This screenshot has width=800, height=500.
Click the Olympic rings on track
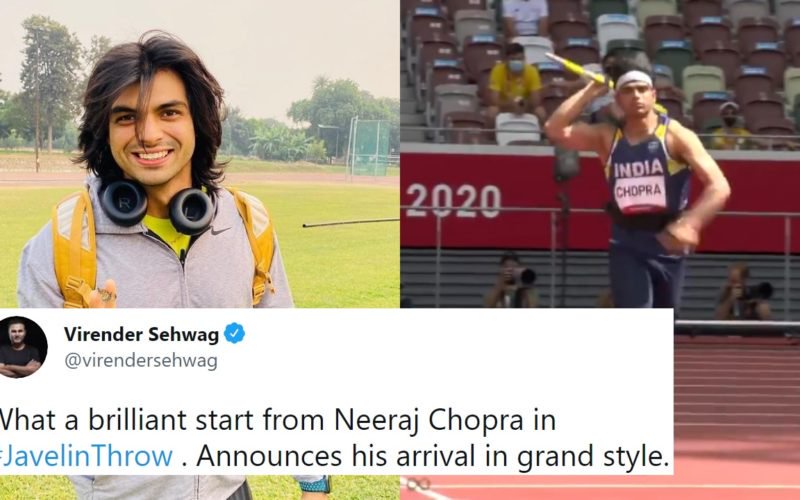(x=420, y=484)
